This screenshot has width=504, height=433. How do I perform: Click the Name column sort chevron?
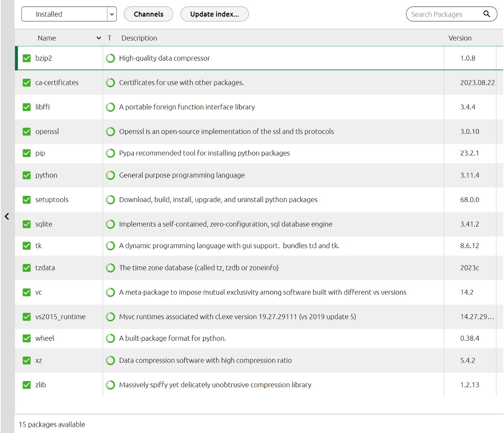(98, 38)
